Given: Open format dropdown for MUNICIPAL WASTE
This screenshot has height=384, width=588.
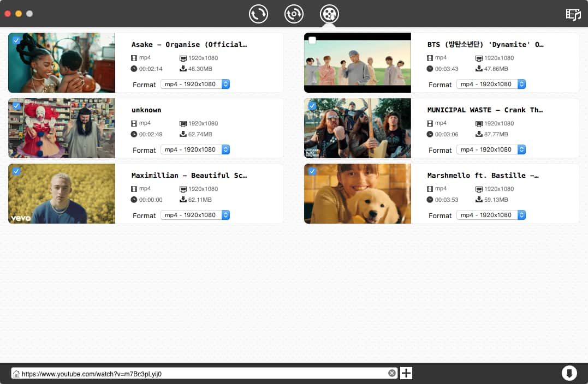Looking at the screenshot, I should pyautogui.click(x=491, y=149).
